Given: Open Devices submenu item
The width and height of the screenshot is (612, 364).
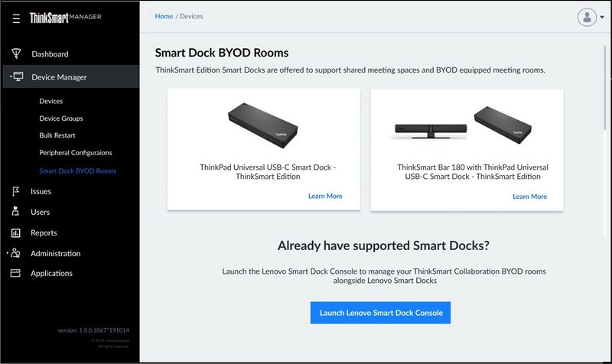Looking at the screenshot, I should (x=51, y=101).
